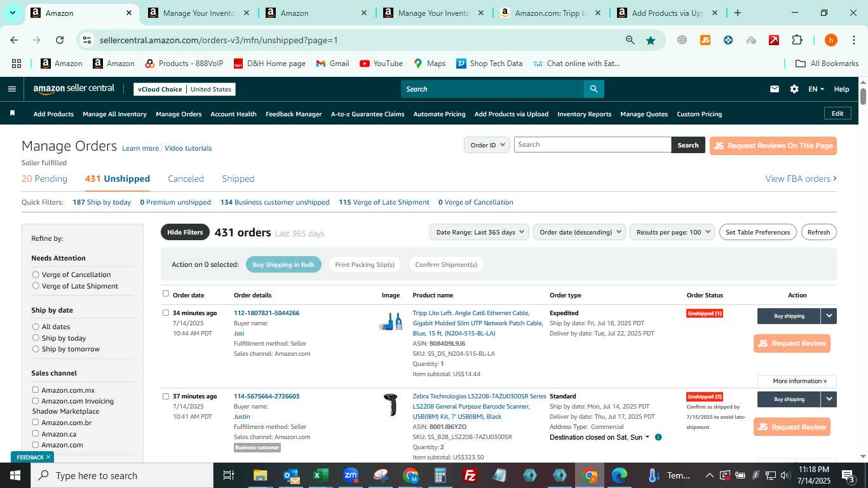Viewport: 868px width, 488px height.
Task: Open the Chrome profile avatar h
Action: (x=831, y=40)
